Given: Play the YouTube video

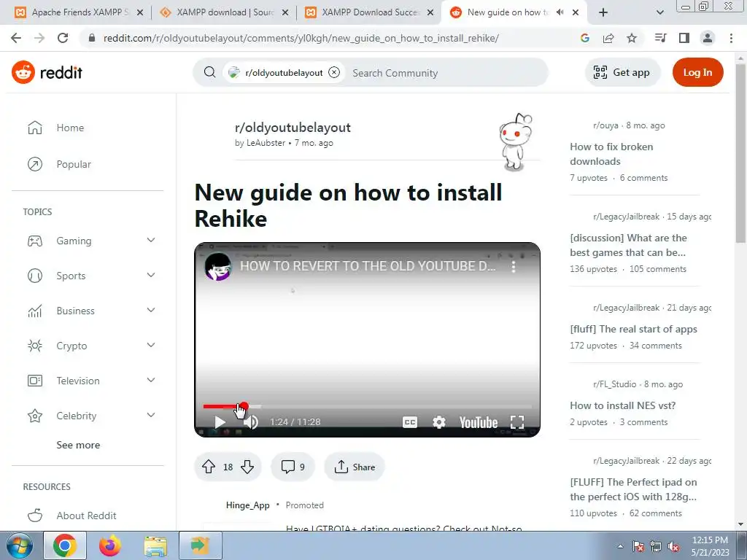Looking at the screenshot, I should [220, 422].
